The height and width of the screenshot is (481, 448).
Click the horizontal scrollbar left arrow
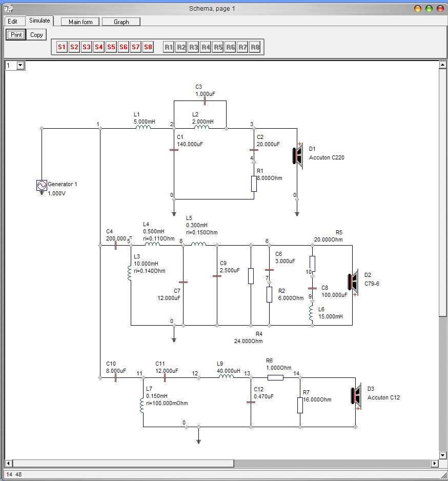point(9,463)
